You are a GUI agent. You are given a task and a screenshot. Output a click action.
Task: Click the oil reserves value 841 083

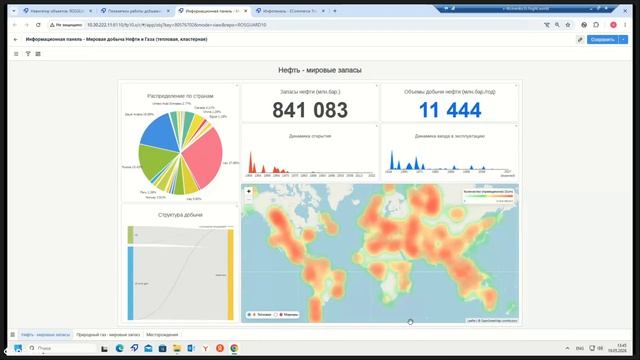click(310, 110)
